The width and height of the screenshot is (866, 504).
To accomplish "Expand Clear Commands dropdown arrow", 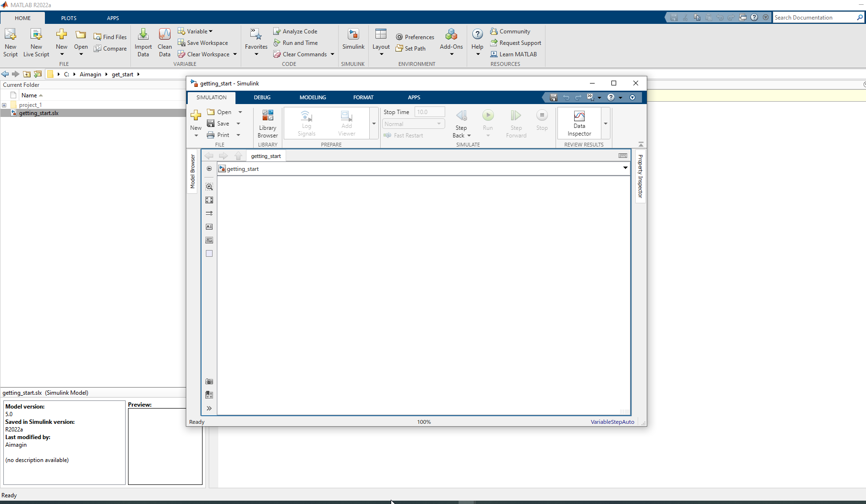I will pos(332,54).
